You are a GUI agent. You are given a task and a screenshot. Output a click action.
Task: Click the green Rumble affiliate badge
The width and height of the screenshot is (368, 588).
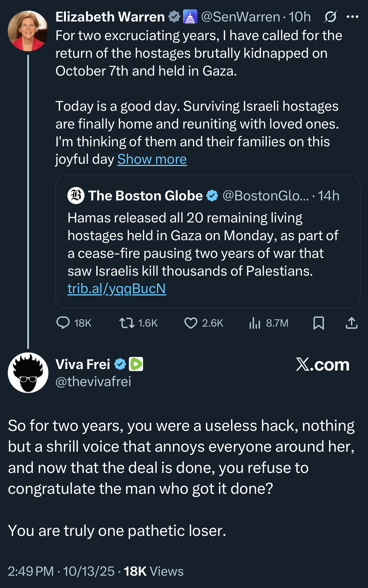pos(136,364)
